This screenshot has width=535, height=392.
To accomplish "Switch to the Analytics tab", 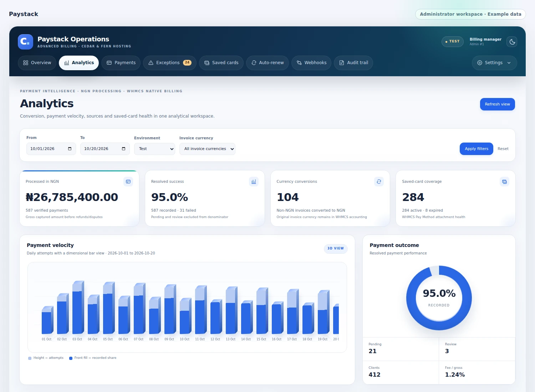I will 79,63.
